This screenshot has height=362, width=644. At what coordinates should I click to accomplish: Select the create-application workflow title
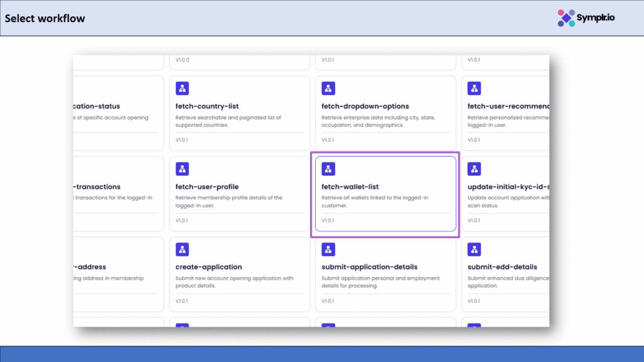coord(208,267)
